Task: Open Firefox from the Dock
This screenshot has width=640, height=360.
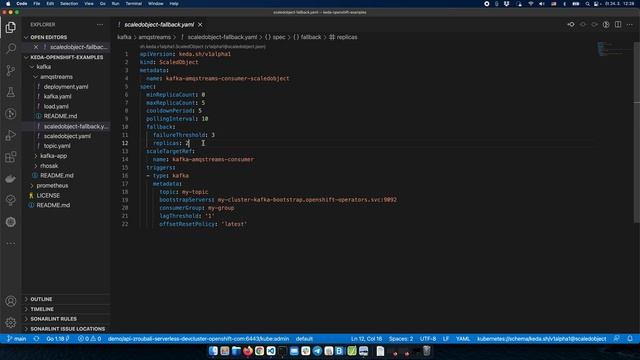Action: pos(248,351)
